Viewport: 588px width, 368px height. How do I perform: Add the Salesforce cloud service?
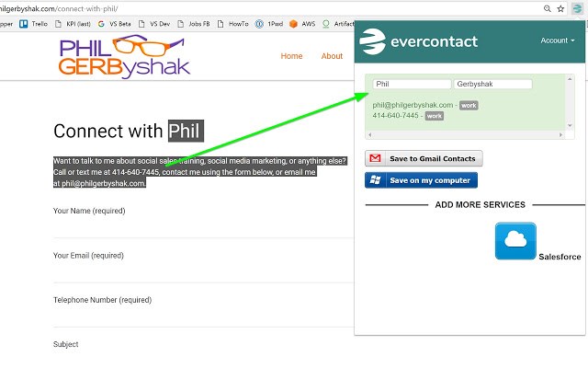pos(515,241)
